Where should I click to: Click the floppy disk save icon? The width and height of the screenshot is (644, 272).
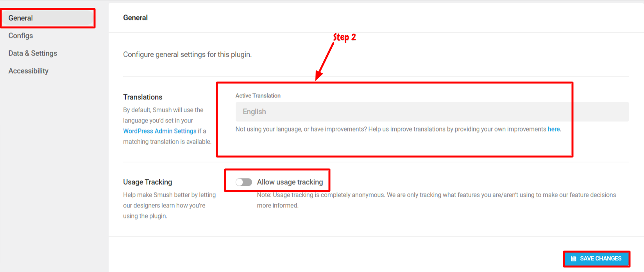click(574, 259)
